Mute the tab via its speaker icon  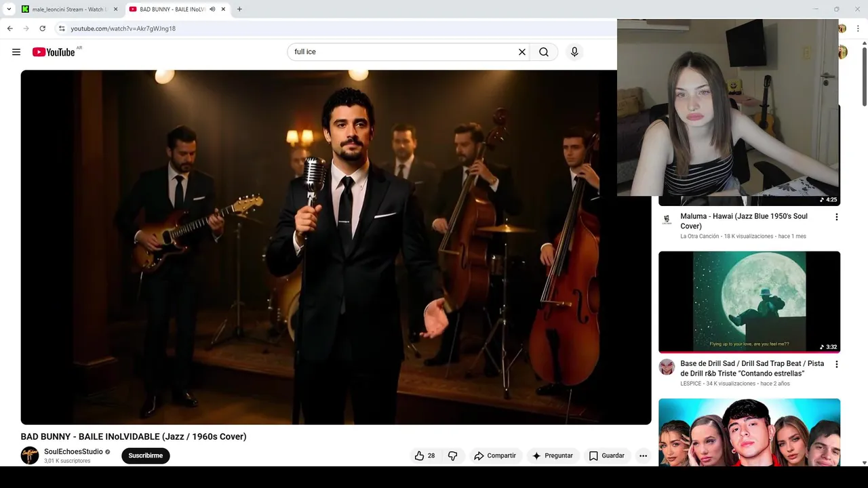pos(212,9)
